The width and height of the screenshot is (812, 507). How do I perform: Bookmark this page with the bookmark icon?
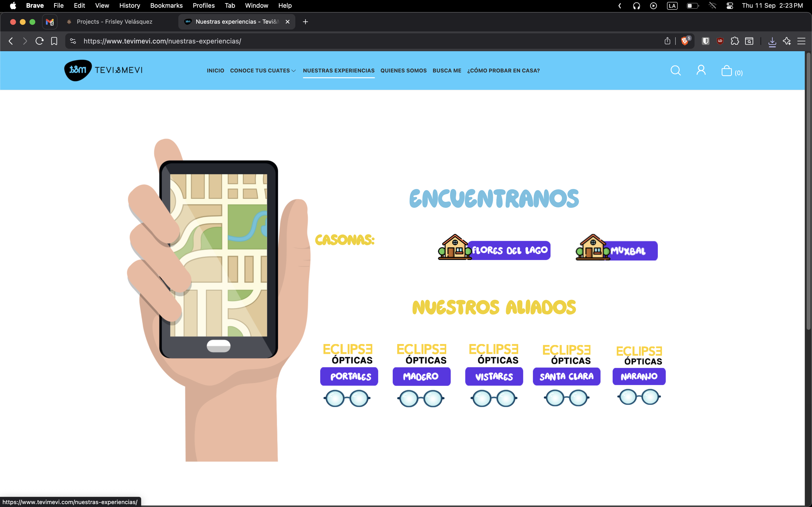(x=54, y=41)
